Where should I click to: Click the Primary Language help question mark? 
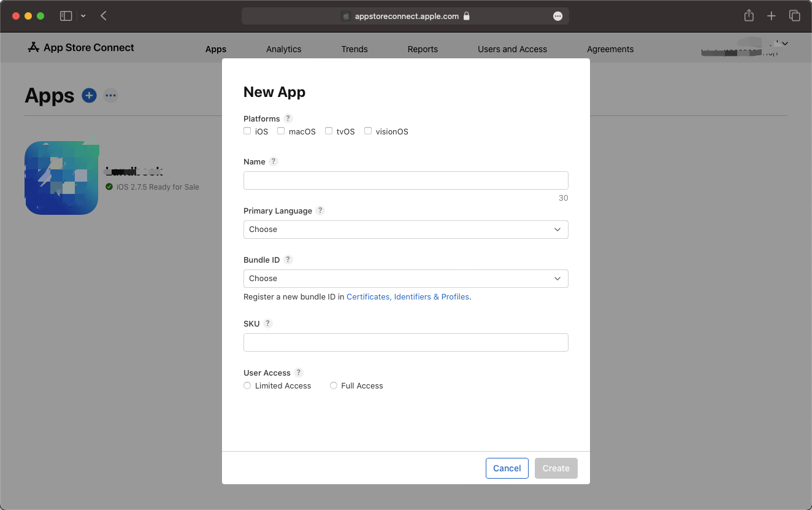(x=320, y=211)
